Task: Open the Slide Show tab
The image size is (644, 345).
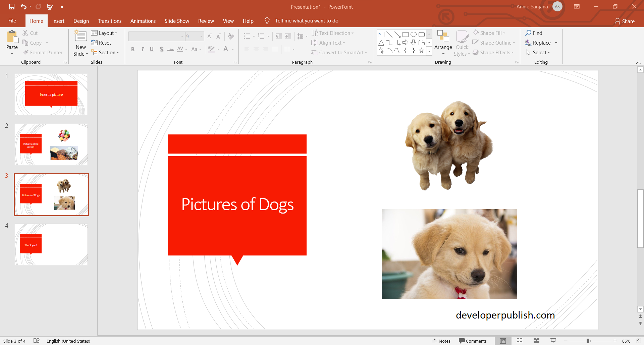Action: (x=177, y=21)
